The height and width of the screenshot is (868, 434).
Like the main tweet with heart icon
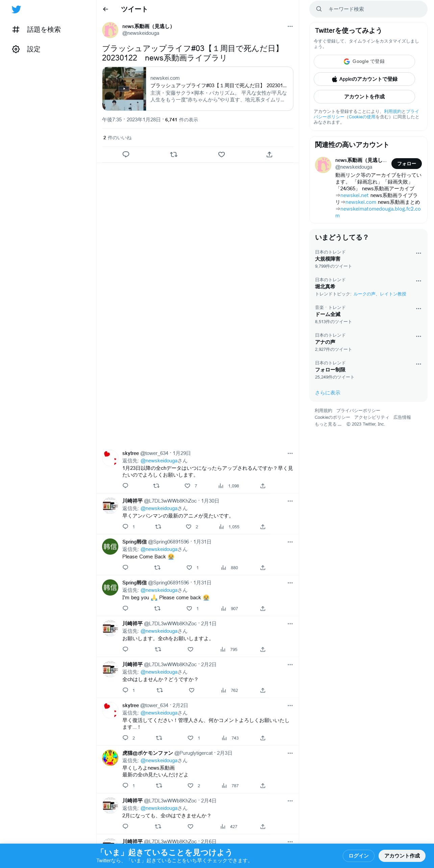(221, 154)
